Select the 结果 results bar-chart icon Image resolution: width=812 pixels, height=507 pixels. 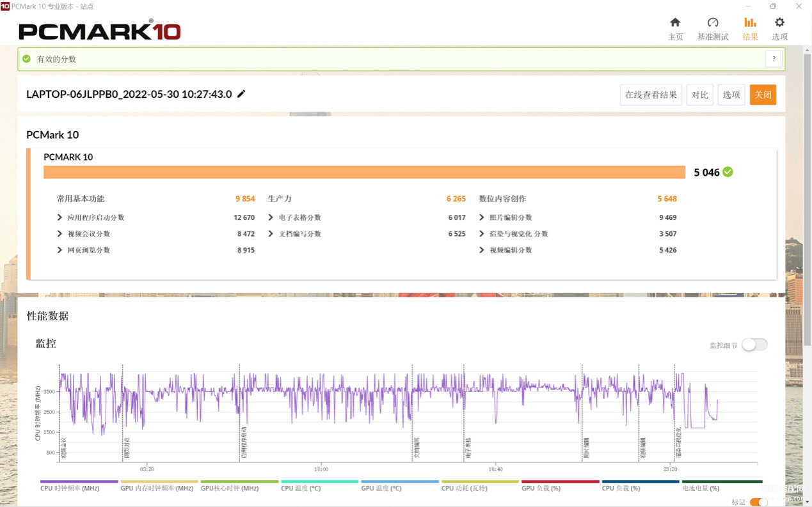[750, 23]
